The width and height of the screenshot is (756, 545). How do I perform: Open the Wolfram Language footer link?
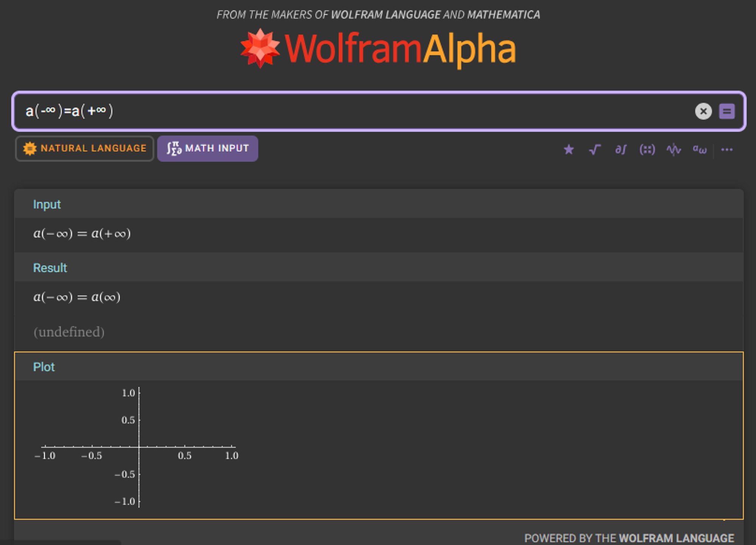(x=676, y=538)
